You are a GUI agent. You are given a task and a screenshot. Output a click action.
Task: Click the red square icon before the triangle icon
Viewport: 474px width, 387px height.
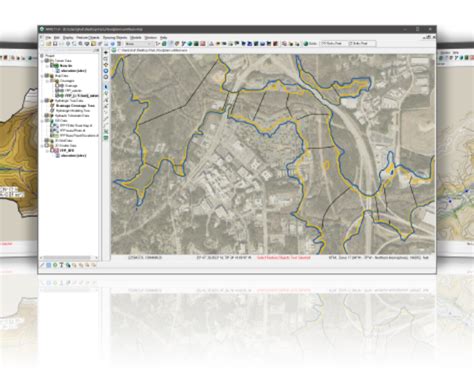coord(203,44)
